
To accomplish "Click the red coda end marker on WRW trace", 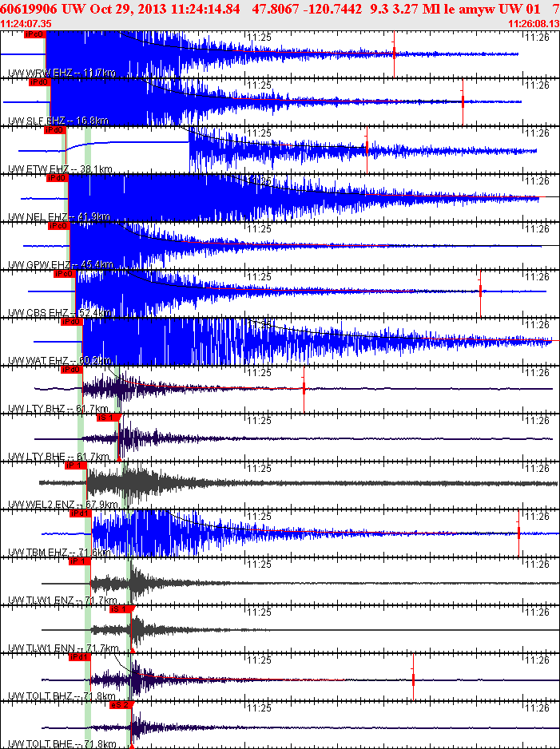I will point(394,53).
